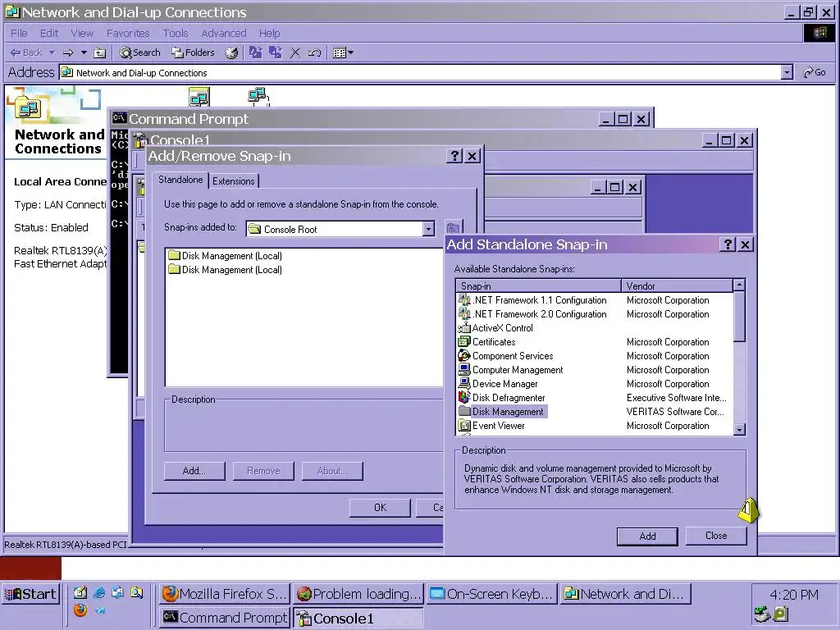Click the Console1 taskbar button
Viewport: 840px width, 630px height.
tap(358, 618)
